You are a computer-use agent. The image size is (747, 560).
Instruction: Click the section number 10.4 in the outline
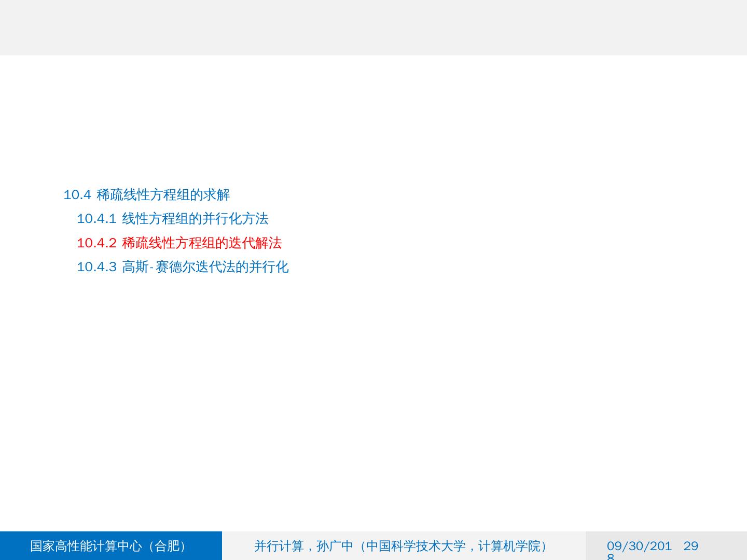(x=77, y=195)
